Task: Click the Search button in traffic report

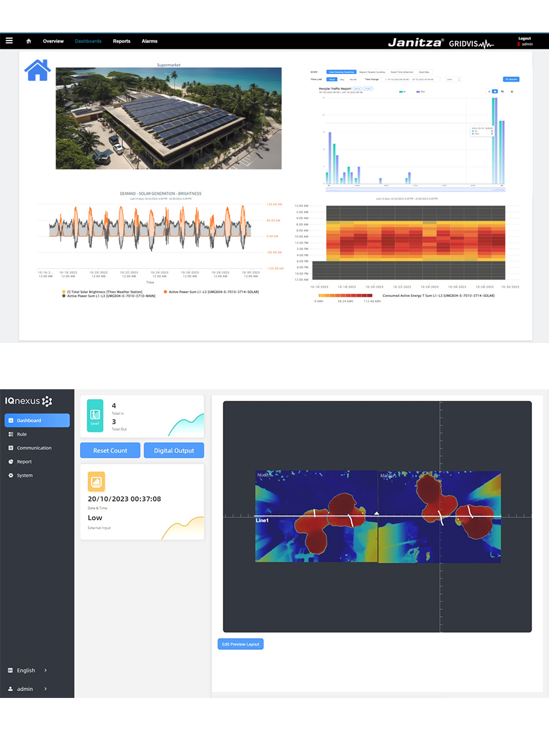Action: tap(512, 79)
